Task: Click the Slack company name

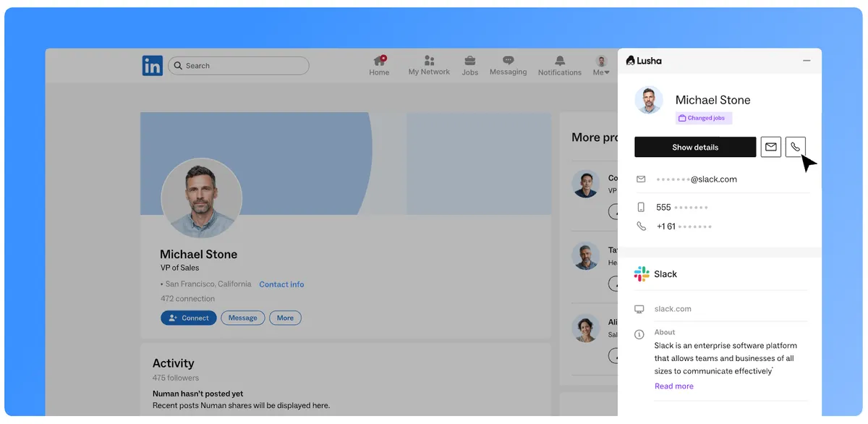Action: tap(665, 274)
